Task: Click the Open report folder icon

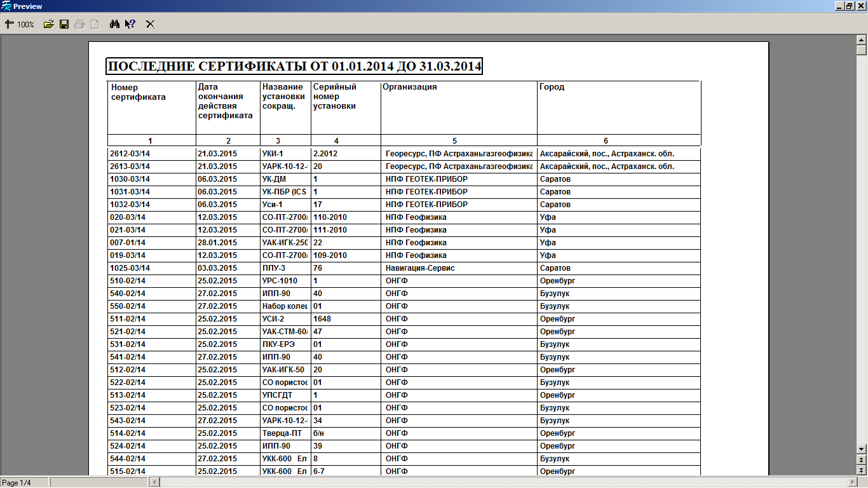Action: [48, 24]
